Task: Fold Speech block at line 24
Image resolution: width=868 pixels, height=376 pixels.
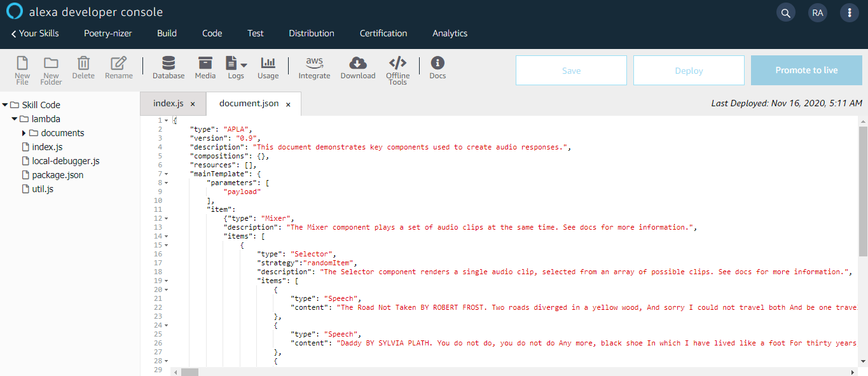Action: click(x=167, y=325)
